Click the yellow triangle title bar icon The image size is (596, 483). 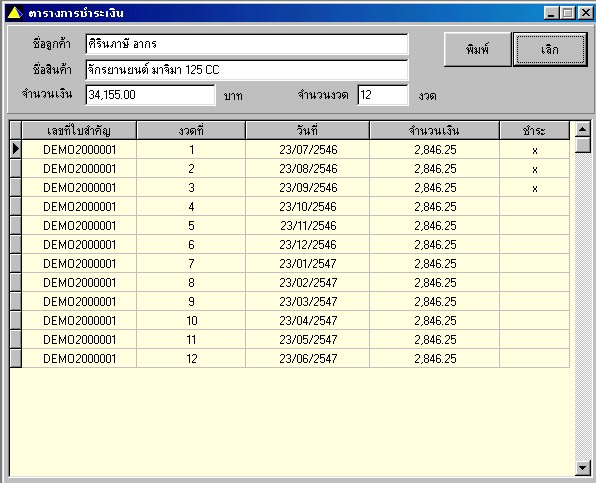coord(15,13)
